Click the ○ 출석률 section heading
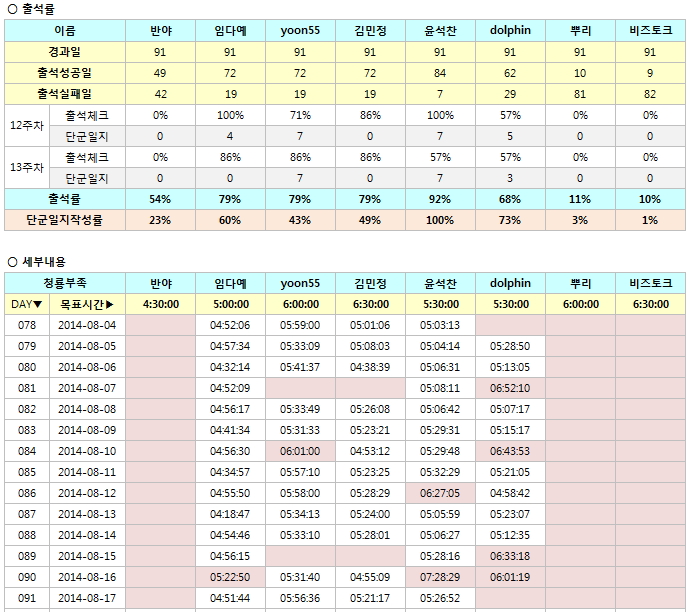687x612 pixels. [31, 9]
